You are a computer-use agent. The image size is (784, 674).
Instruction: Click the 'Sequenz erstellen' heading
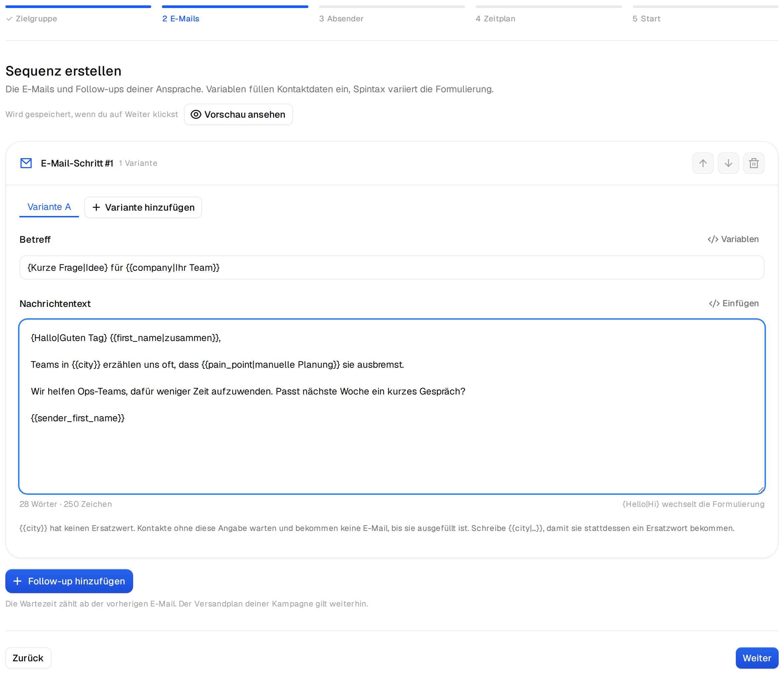[x=64, y=71]
